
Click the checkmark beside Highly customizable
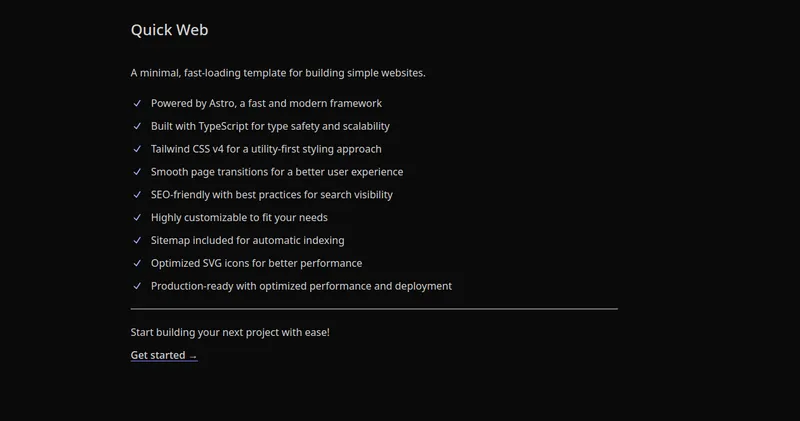[136, 217]
